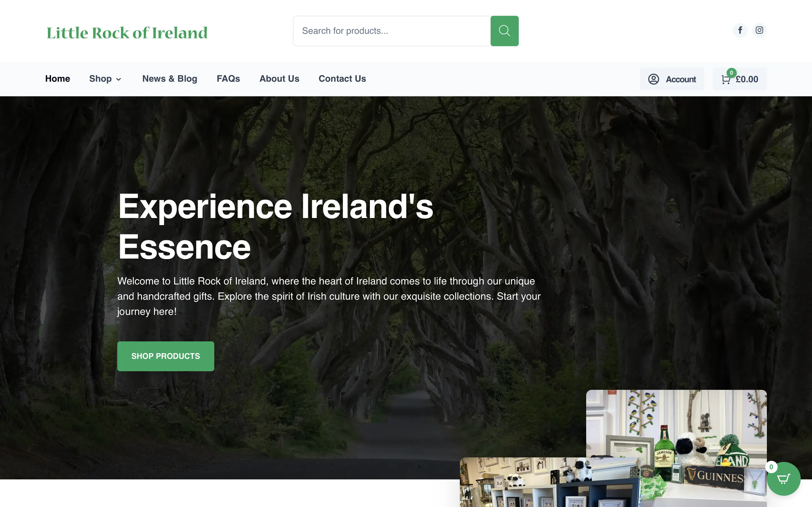812x507 pixels.
Task: Click the floating green cart icon
Action: click(x=784, y=478)
